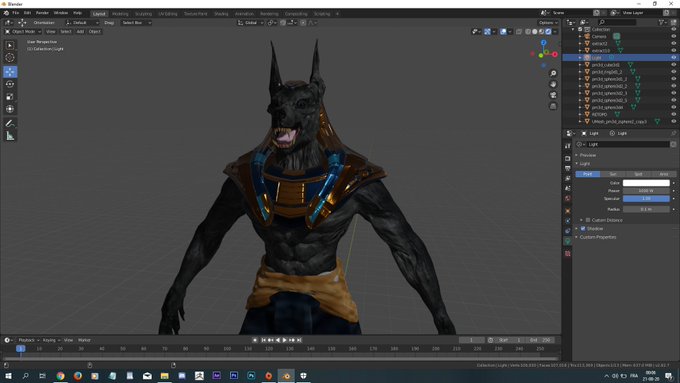Hide the Camera object in outliner
Image resolution: width=680 pixels, height=383 pixels.
[673, 36]
